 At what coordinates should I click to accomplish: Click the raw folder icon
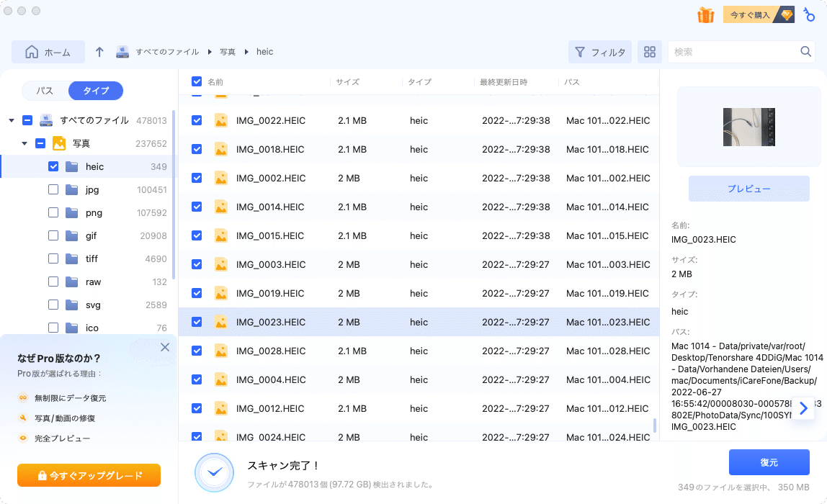72,282
